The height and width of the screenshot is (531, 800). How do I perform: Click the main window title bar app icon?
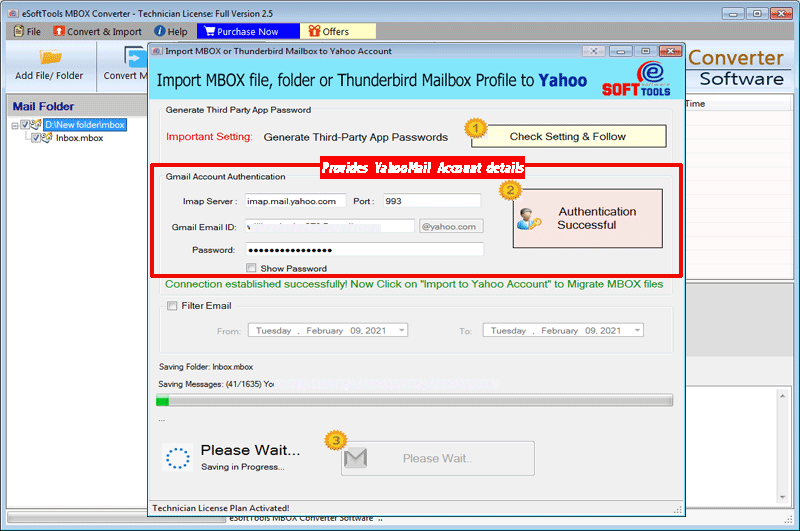click(x=13, y=13)
